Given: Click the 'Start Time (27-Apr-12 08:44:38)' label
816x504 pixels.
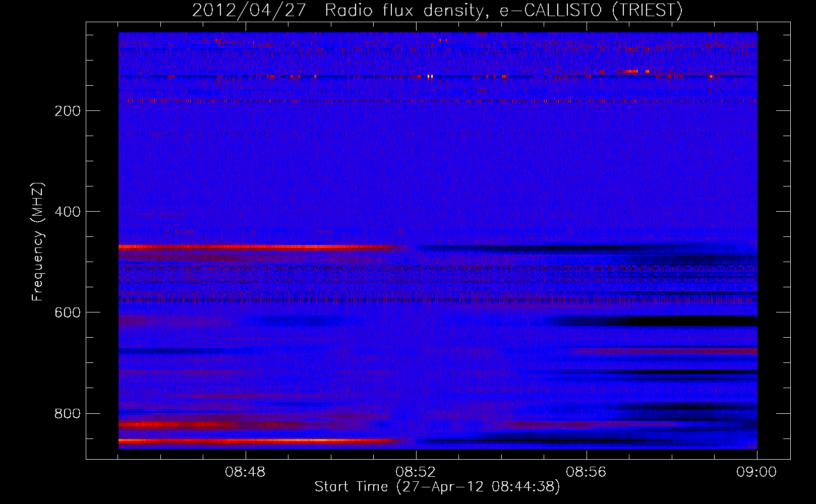Looking at the screenshot, I should [437, 487].
